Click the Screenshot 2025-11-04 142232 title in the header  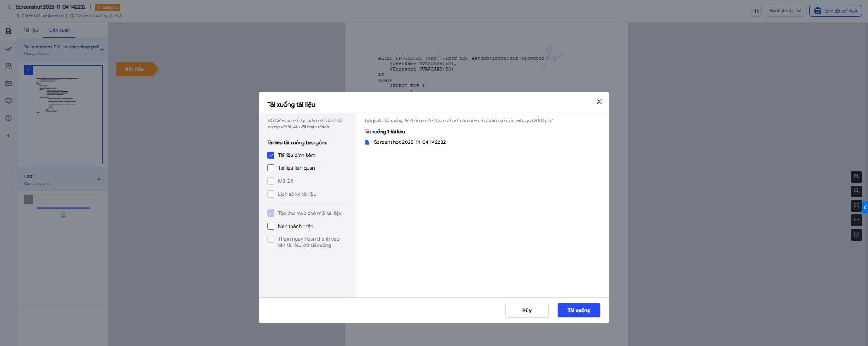point(51,7)
